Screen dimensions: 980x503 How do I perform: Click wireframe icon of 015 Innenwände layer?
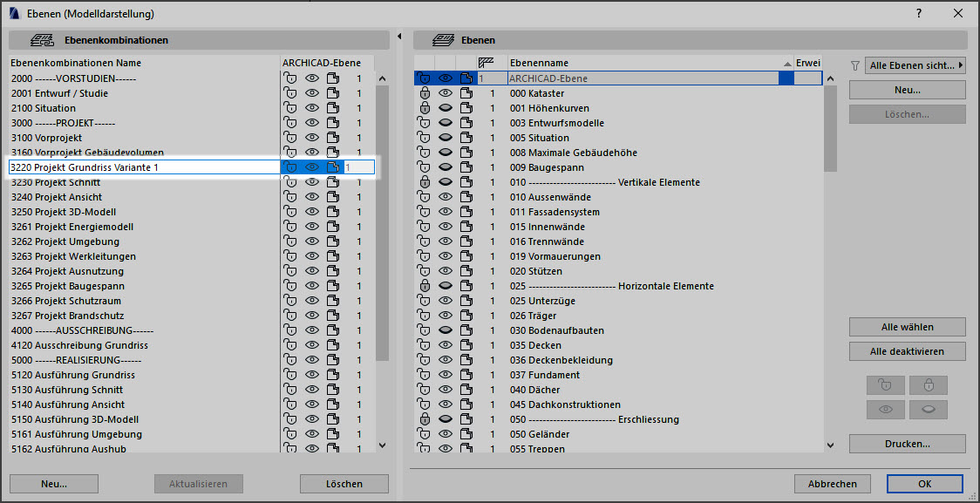pyautogui.click(x=466, y=227)
